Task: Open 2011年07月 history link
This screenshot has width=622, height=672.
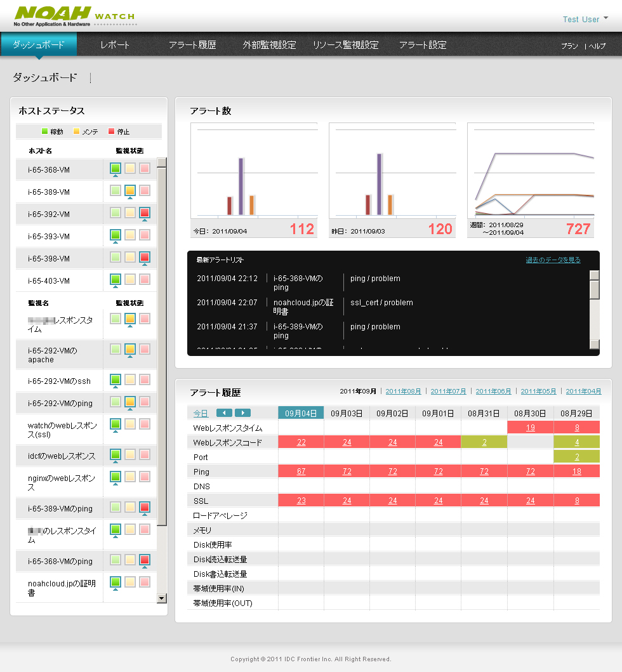Action: (448, 392)
